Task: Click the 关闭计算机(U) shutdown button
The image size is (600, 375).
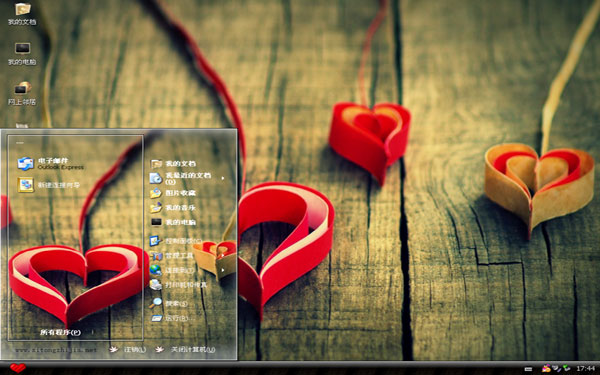Action: tap(186, 349)
